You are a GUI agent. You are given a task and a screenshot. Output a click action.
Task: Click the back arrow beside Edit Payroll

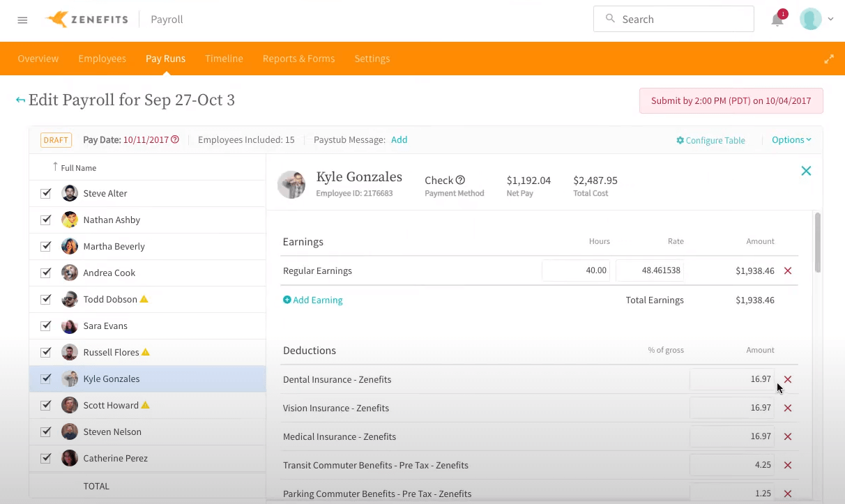tap(20, 100)
